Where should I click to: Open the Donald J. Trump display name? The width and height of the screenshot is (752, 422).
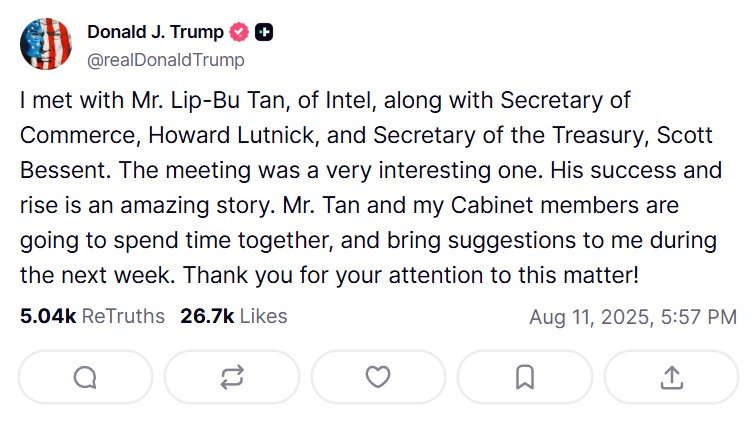click(x=155, y=32)
